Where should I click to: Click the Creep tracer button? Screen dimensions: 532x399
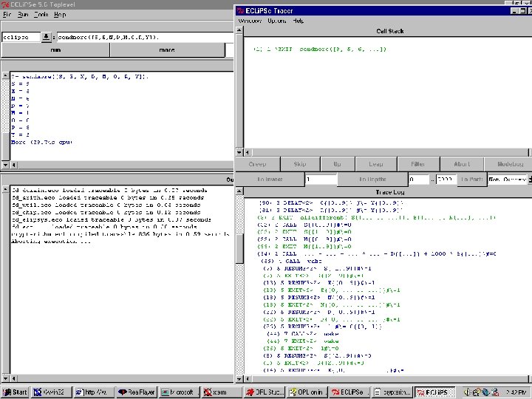click(256, 164)
